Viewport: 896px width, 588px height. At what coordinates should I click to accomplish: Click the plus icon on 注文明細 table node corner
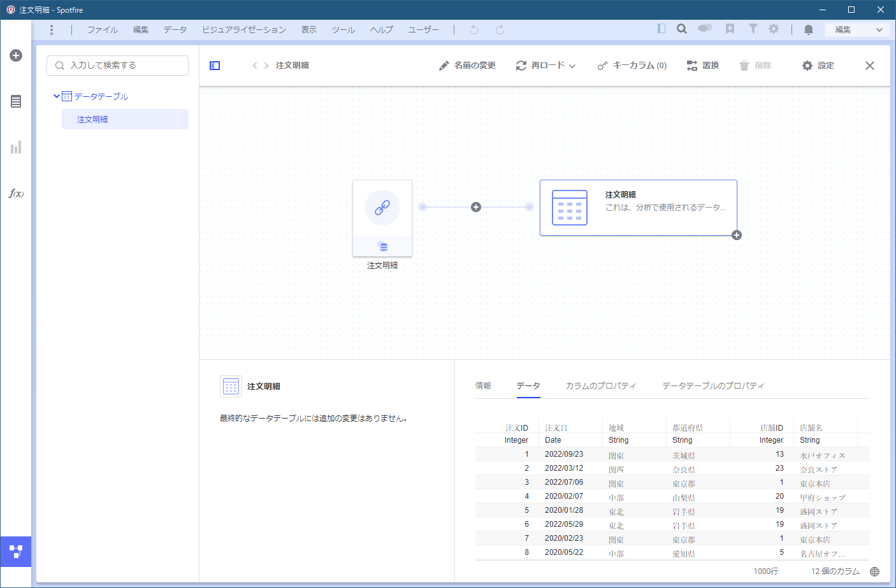(737, 235)
